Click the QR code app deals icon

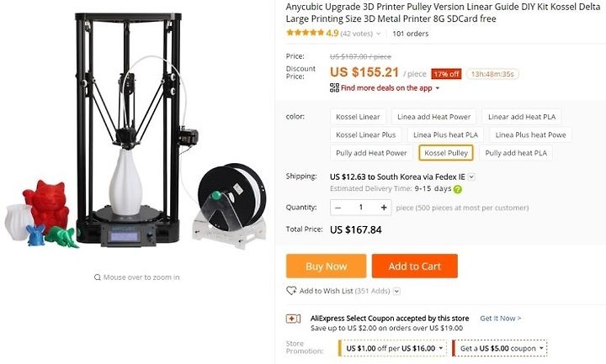tap(334, 87)
